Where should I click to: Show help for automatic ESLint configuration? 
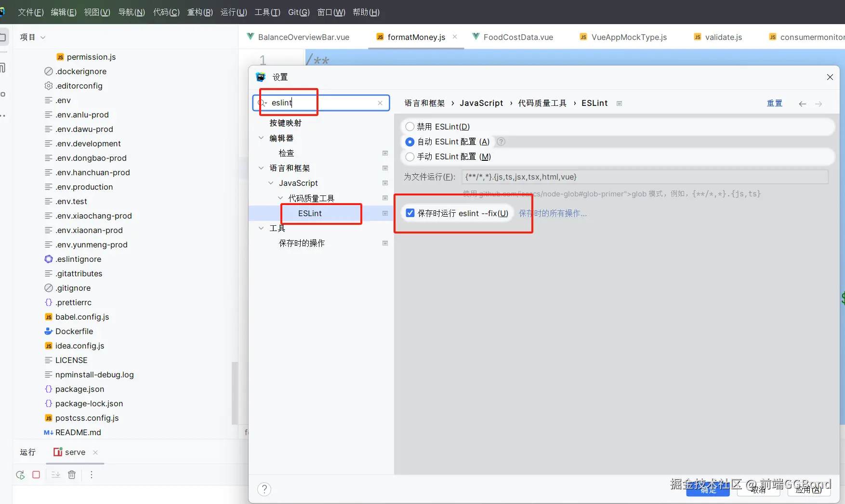pos(501,142)
